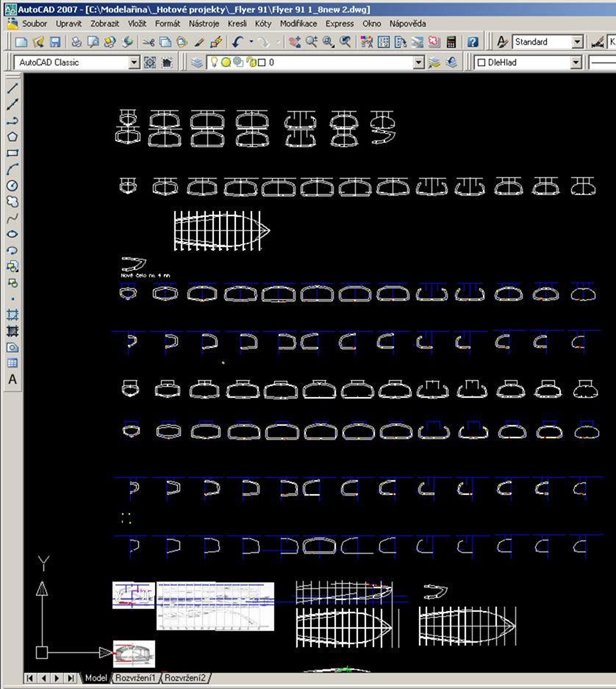The width and height of the screenshot is (616, 689).
Task: Choose the Revision Cloud tool
Action: pyautogui.click(x=12, y=201)
